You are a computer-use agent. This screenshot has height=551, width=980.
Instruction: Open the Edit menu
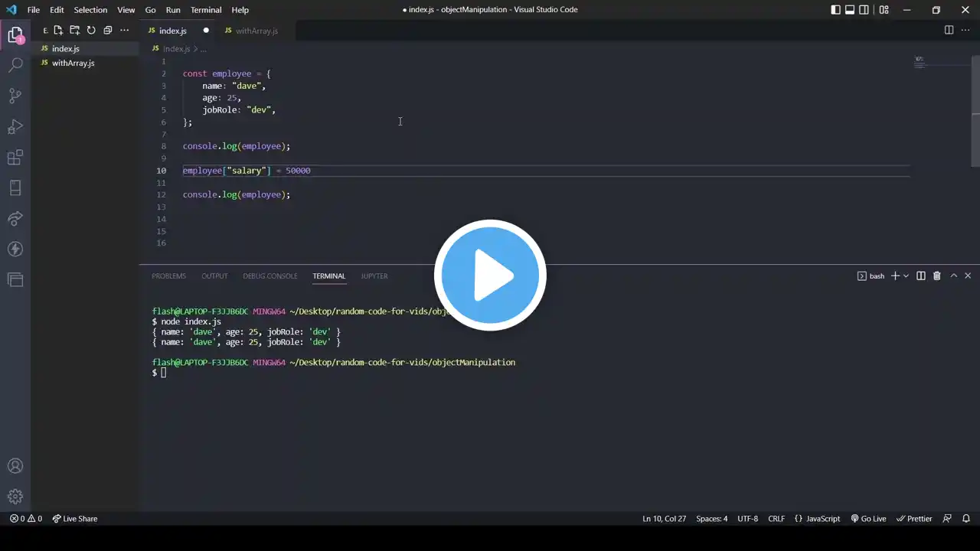click(57, 10)
